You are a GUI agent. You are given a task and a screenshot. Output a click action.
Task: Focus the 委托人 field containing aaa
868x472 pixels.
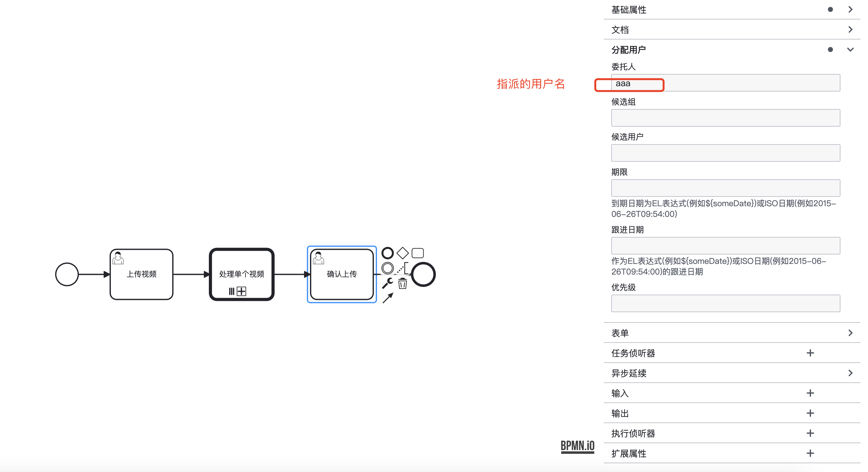click(726, 83)
